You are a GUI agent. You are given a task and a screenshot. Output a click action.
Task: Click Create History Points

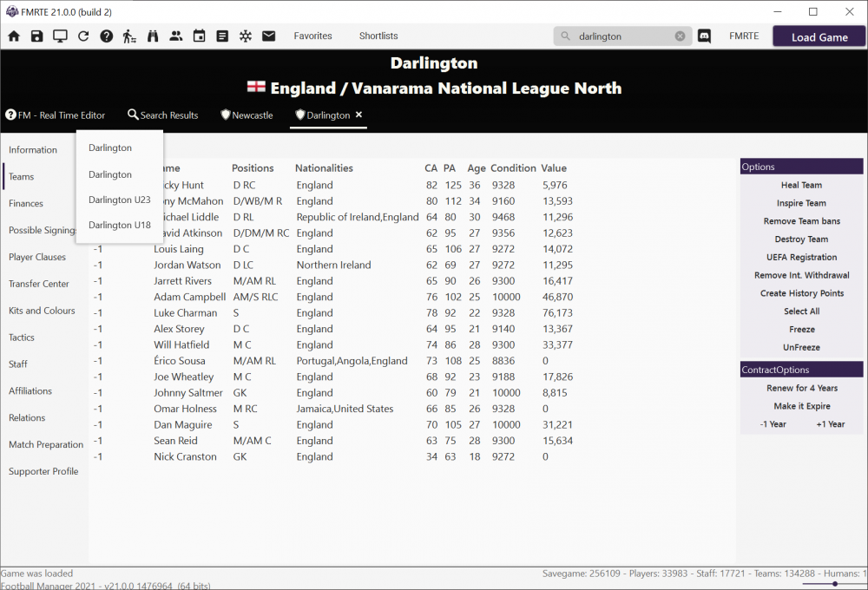801,293
